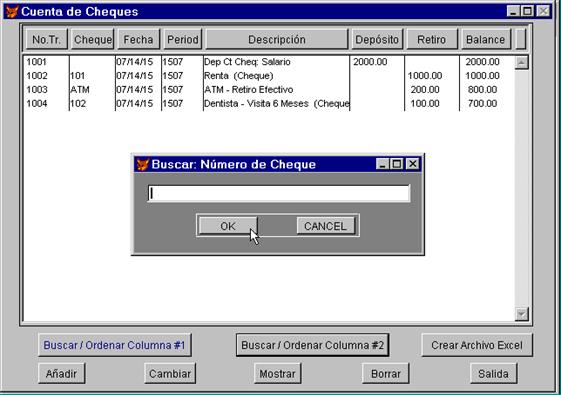
Task: Click the Salida button
Action: pos(493,374)
